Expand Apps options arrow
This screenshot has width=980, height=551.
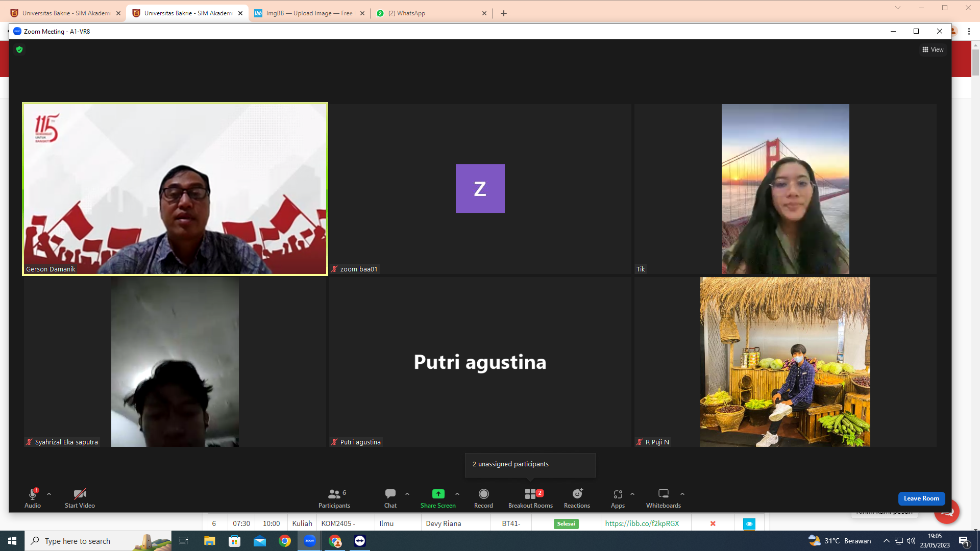coord(632,494)
